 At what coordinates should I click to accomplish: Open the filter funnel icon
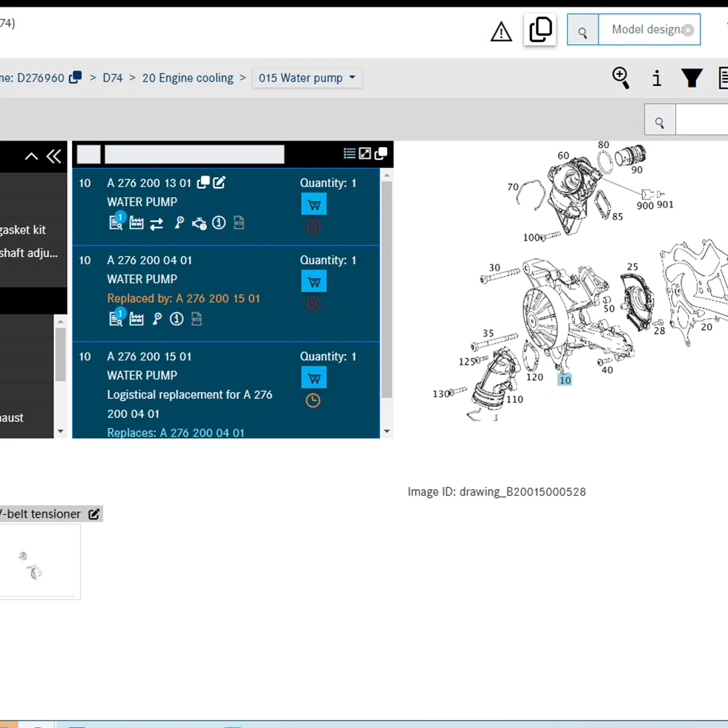pyautogui.click(x=692, y=78)
